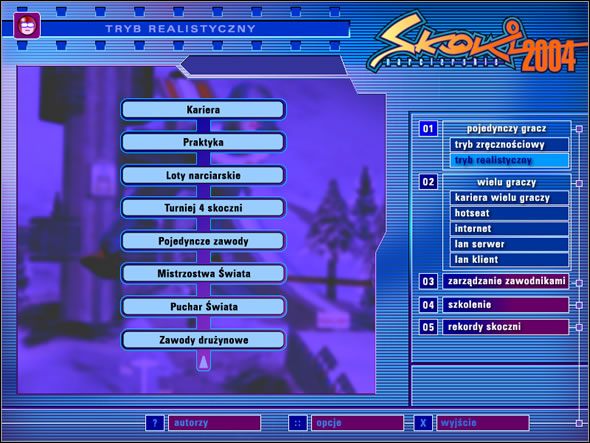Open Puchar Świata competition
This screenshot has height=443, width=590.
tap(203, 307)
